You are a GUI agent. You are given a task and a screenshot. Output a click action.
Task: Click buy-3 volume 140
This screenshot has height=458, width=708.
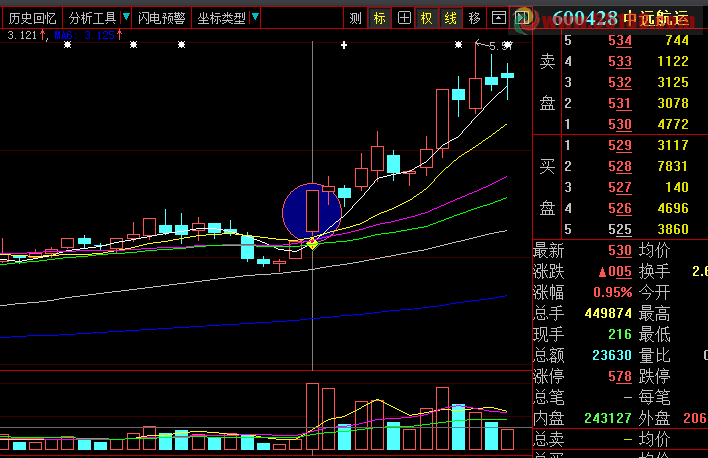pos(677,187)
